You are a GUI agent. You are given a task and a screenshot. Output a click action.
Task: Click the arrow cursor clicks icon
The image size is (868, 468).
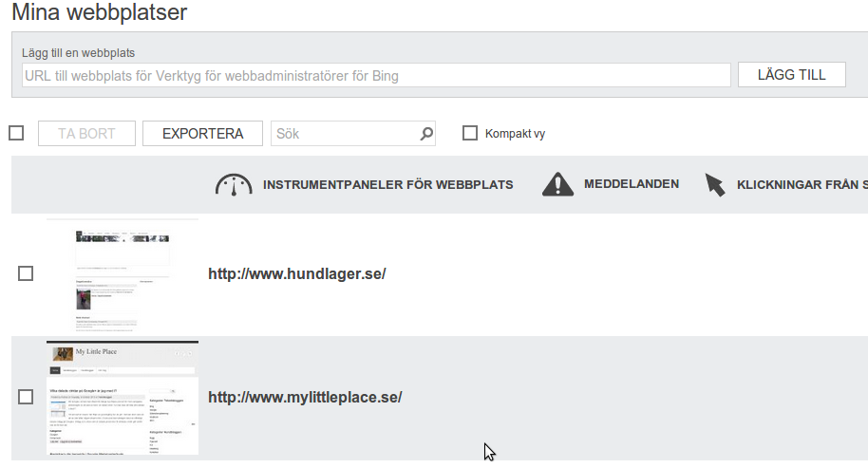point(715,184)
